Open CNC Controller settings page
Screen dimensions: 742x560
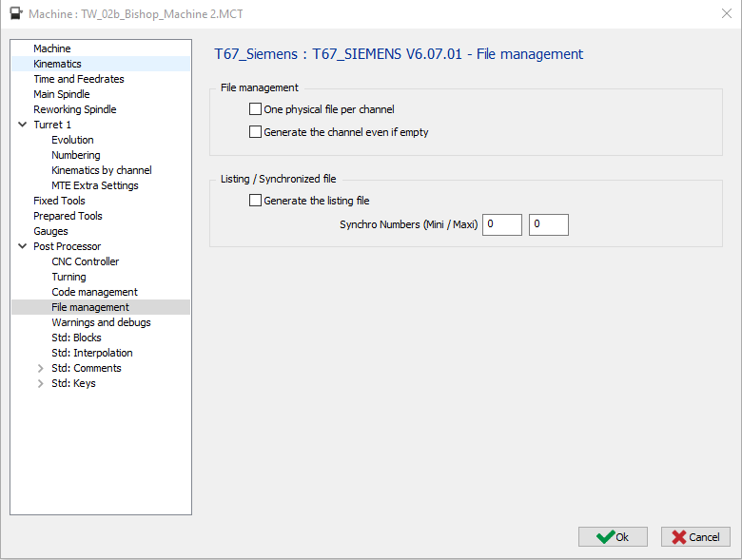85,261
